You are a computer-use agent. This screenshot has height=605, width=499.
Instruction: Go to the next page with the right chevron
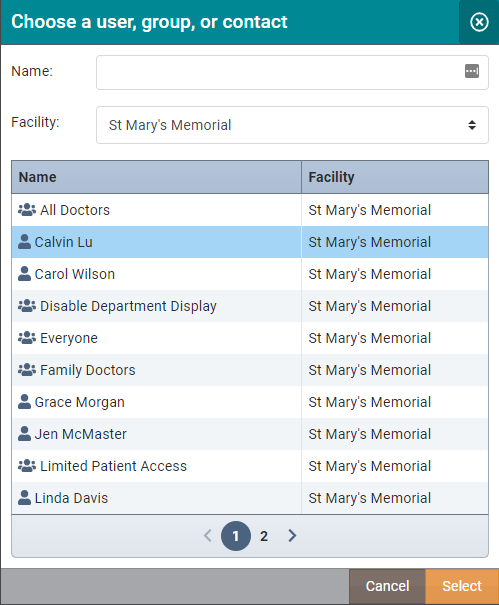pyautogui.click(x=292, y=536)
